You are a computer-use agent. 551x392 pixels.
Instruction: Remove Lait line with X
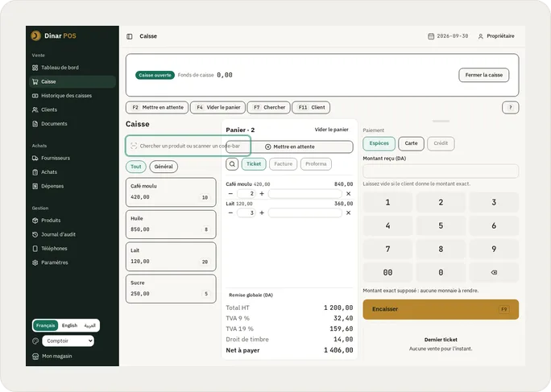point(348,213)
